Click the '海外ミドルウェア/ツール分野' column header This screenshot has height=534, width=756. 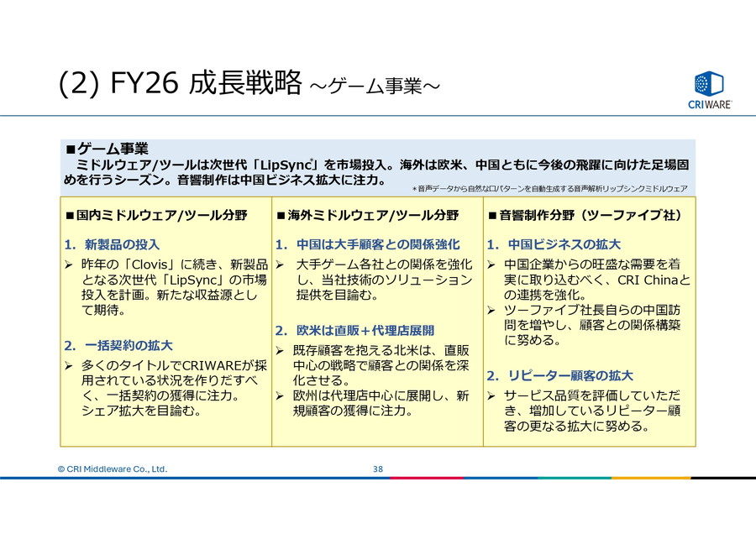[368, 215]
